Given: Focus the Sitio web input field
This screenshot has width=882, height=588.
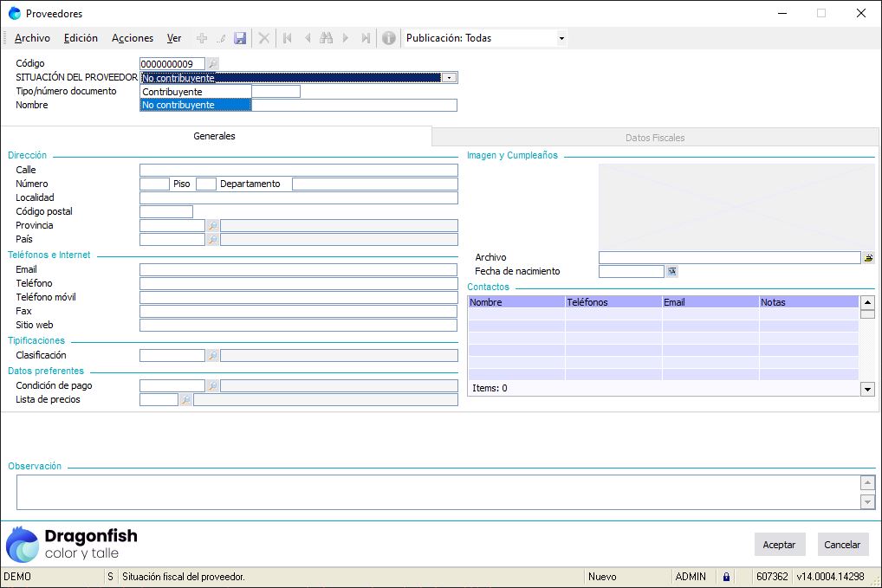Looking at the screenshot, I should tap(299, 325).
